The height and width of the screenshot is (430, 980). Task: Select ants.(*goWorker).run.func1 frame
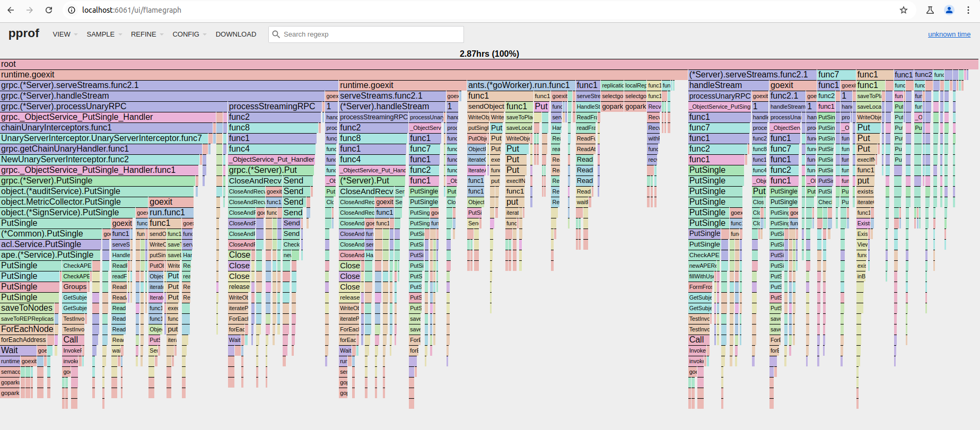click(x=521, y=85)
